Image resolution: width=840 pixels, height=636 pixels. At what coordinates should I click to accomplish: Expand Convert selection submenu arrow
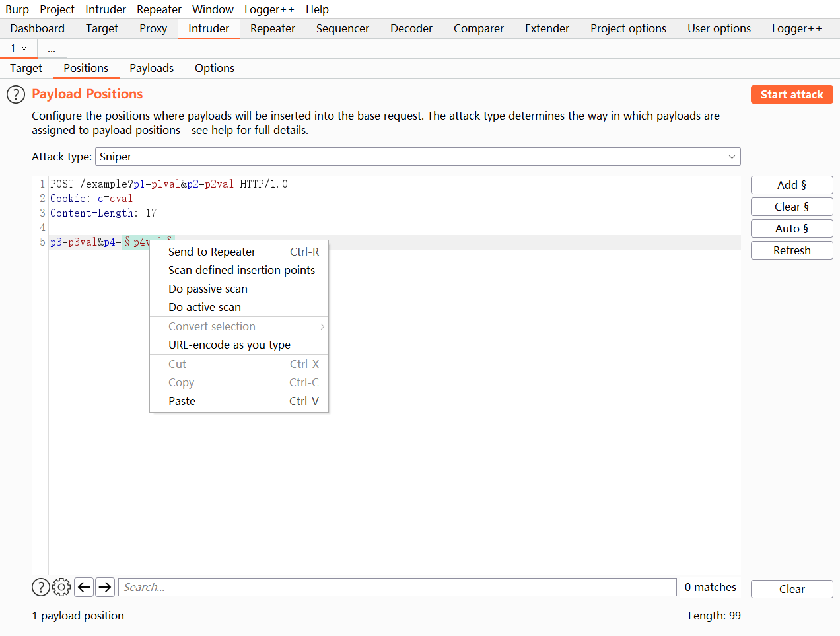(322, 326)
